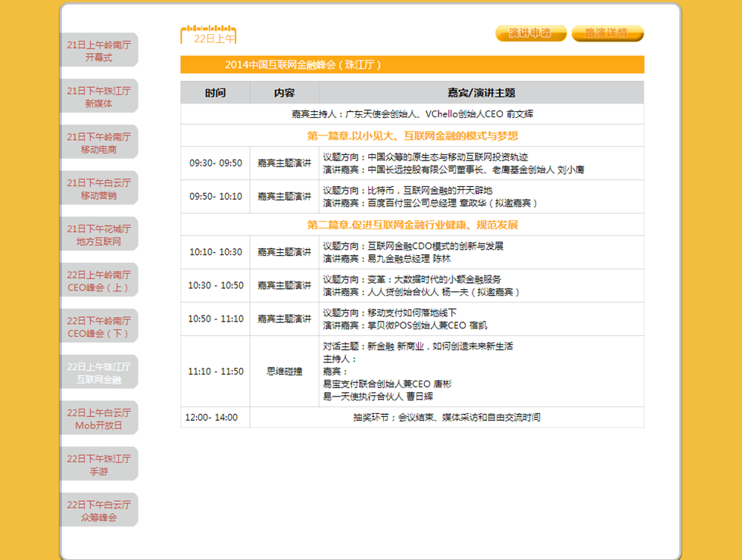742x560 pixels.
Task: Click the 掌贝微POS创始人兼CEO speaker line
Action: (404, 325)
